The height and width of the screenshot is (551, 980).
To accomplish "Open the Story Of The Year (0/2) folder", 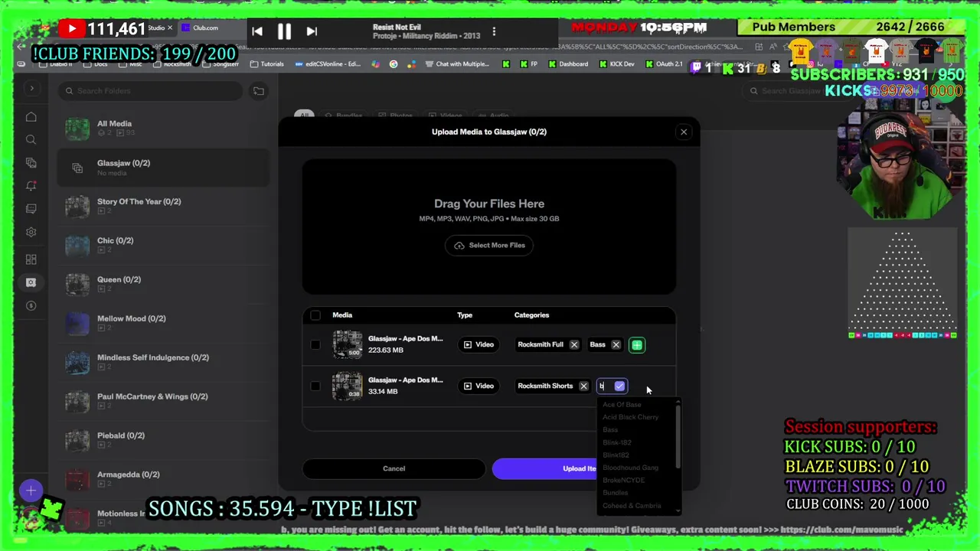I will [163, 206].
